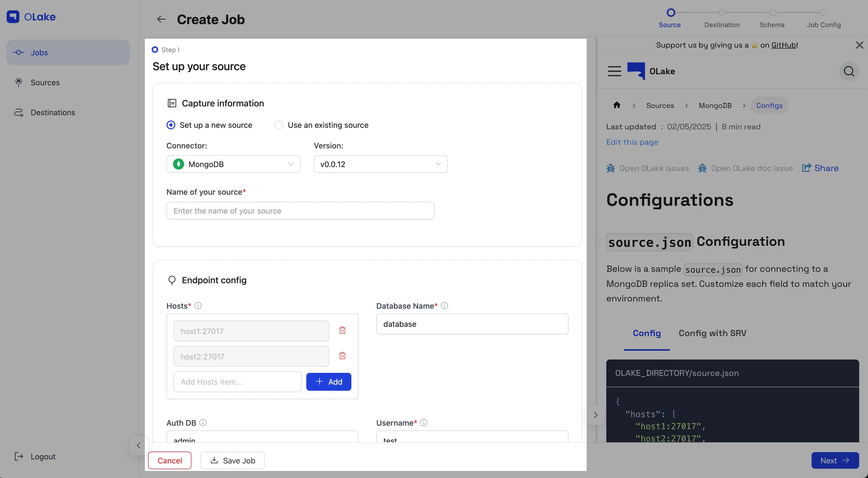Switch to Config with SRV tab
The height and width of the screenshot is (478, 868).
click(x=712, y=333)
